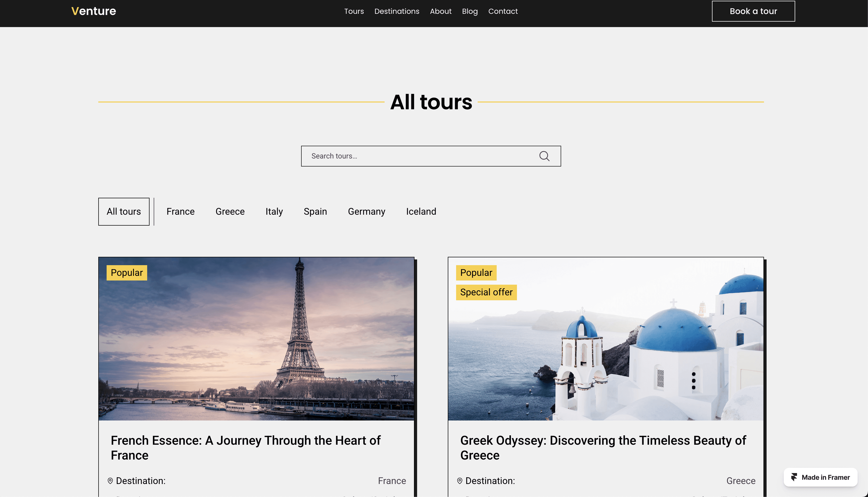The height and width of the screenshot is (497, 868).
Task: Click location pin icon beside France destination
Action: pyautogui.click(x=110, y=481)
